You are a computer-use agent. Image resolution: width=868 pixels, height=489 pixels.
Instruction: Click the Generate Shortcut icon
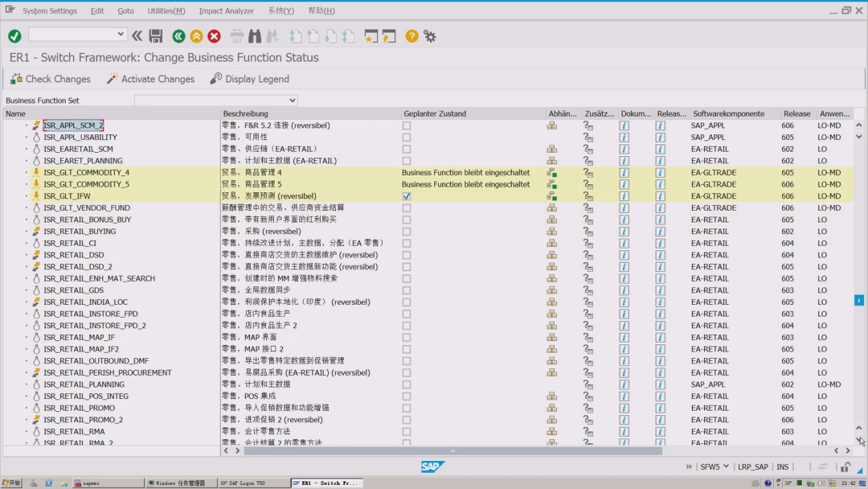click(389, 36)
